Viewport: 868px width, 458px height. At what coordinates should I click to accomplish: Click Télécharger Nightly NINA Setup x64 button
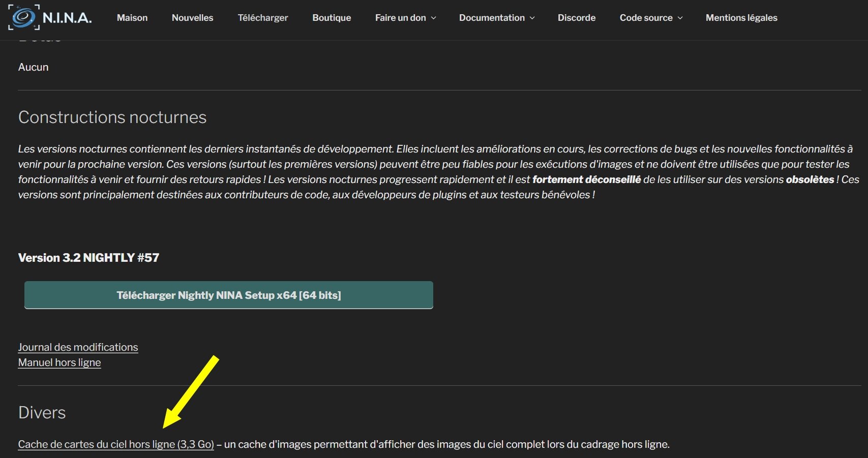point(229,295)
